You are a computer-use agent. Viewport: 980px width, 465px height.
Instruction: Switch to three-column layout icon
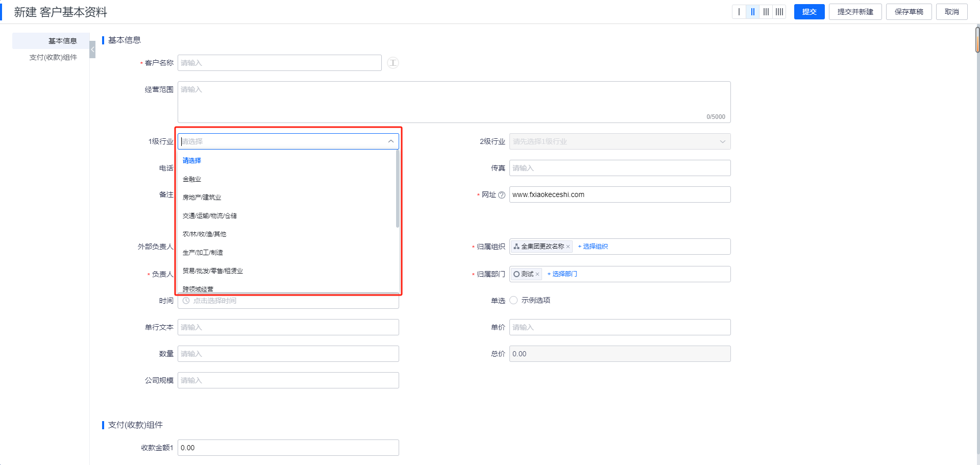coord(766,12)
